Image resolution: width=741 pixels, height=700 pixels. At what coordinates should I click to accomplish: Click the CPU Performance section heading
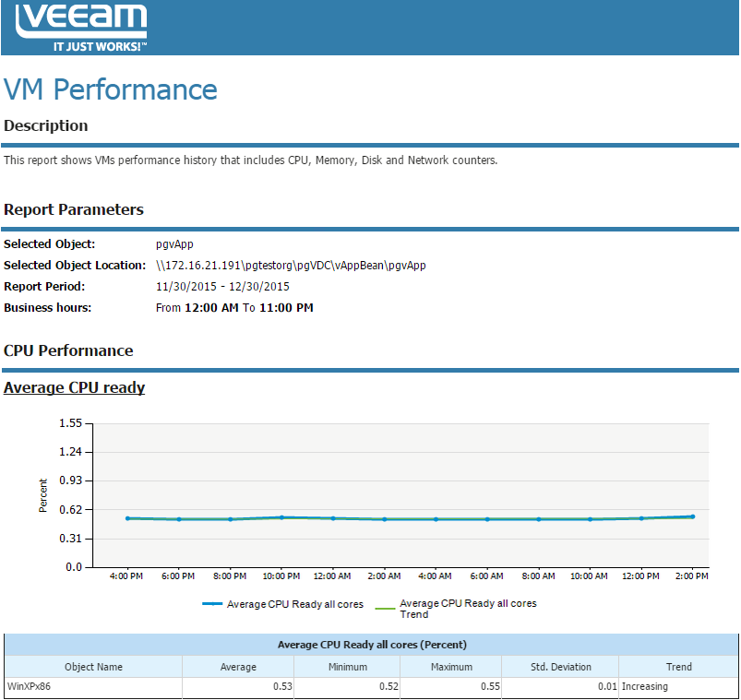(68, 351)
